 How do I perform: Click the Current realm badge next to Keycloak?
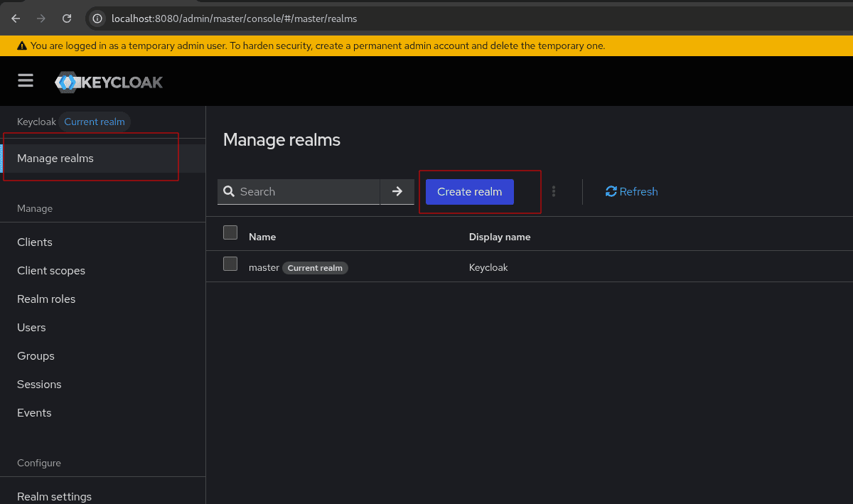click(95, 122)
